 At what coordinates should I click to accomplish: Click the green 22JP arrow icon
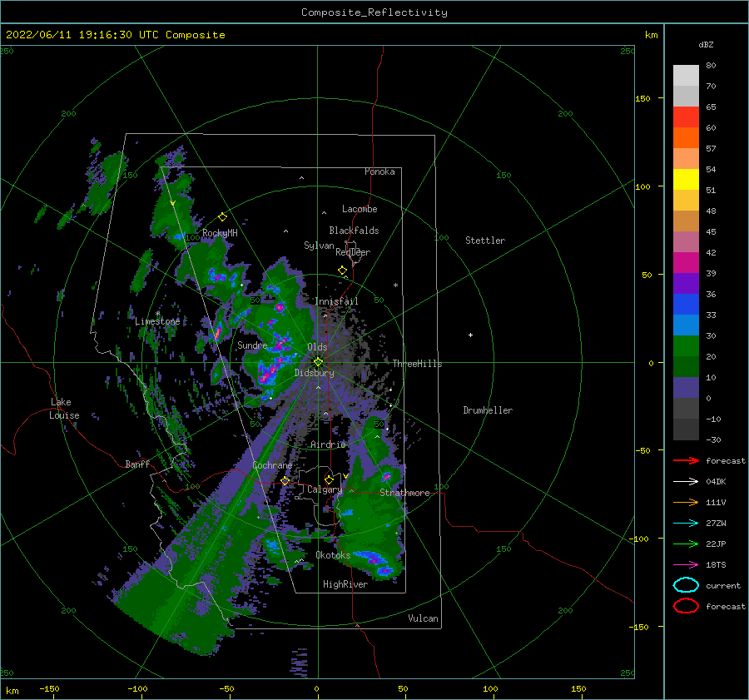point(686,544)
